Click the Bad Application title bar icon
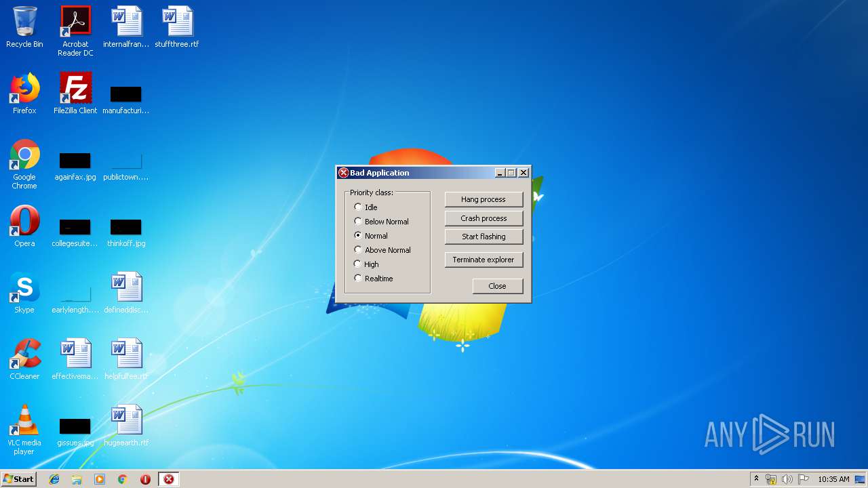This screenshot has height=488, width=868. [343, 173]
